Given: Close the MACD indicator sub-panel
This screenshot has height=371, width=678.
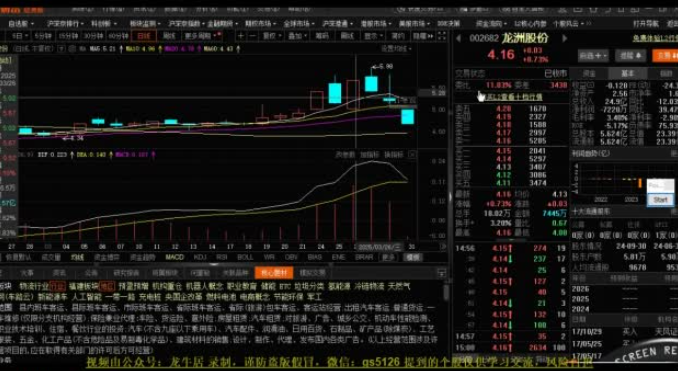Looking at the screenshot, I should pyautogui.click(x=413, y=154).
